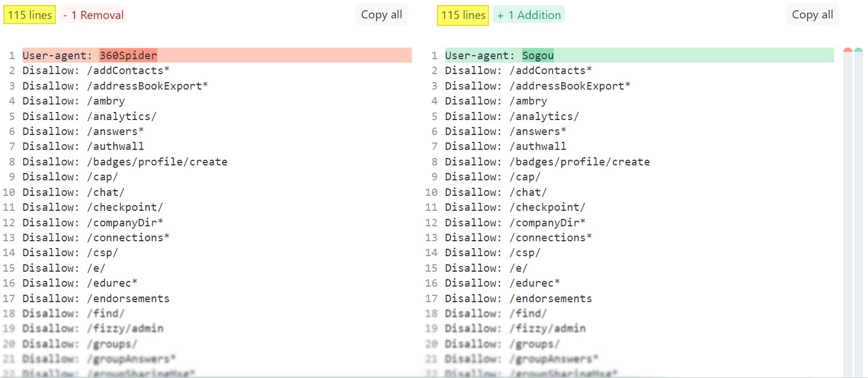Click 'Disallow: /e/' in the right pane
Screen dimensions: 868x378
[x=487, y=268]
